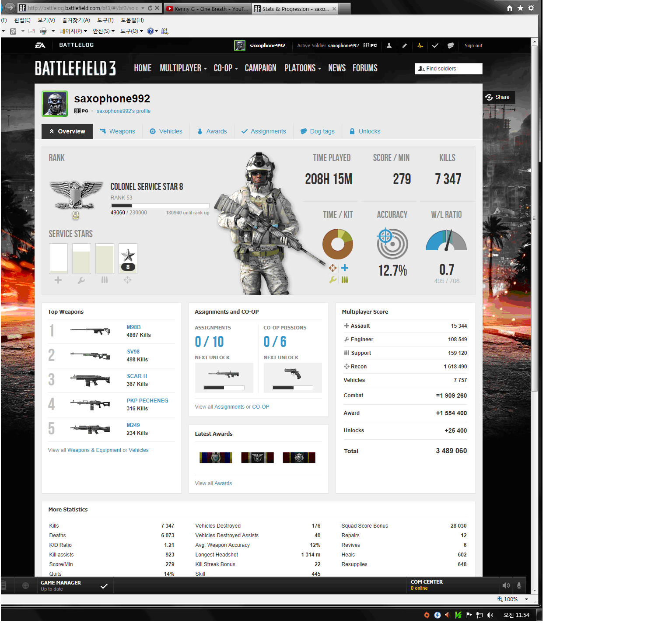This screenshot has width=672, height=630.
Task: Open the 페이지(P) dropdown menu
Action: pyautogui.click(x=73, y=31)
